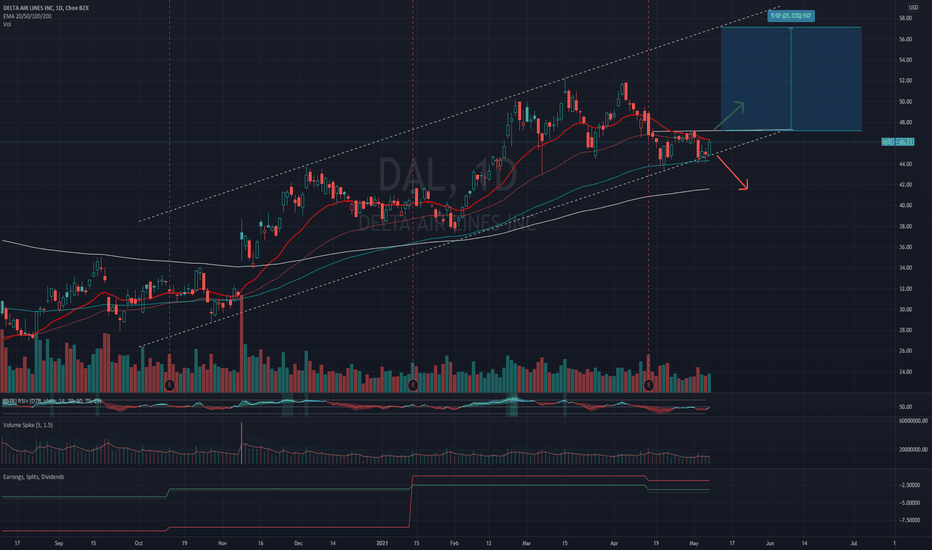Click the 36.00 price axis label
This screenshot has height=550, width=932.
(x=905, y=247)
